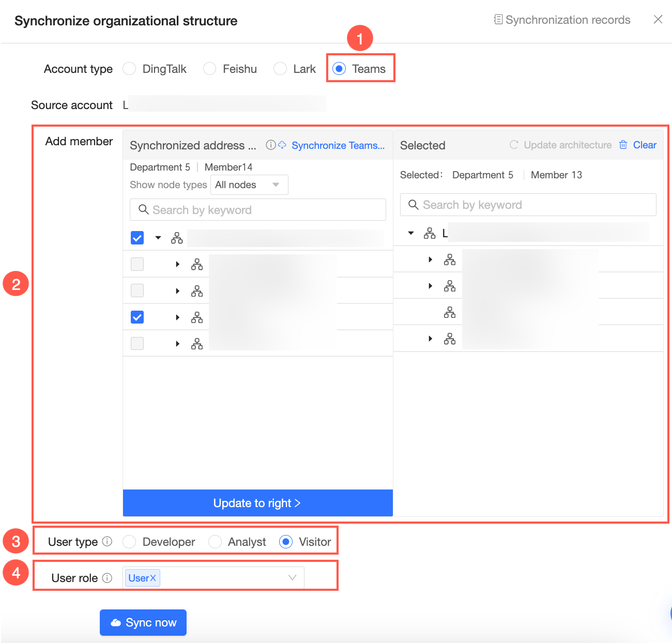Click info icon beside Synchronized address title
672x643 pixels.
[x=270, y=145]
